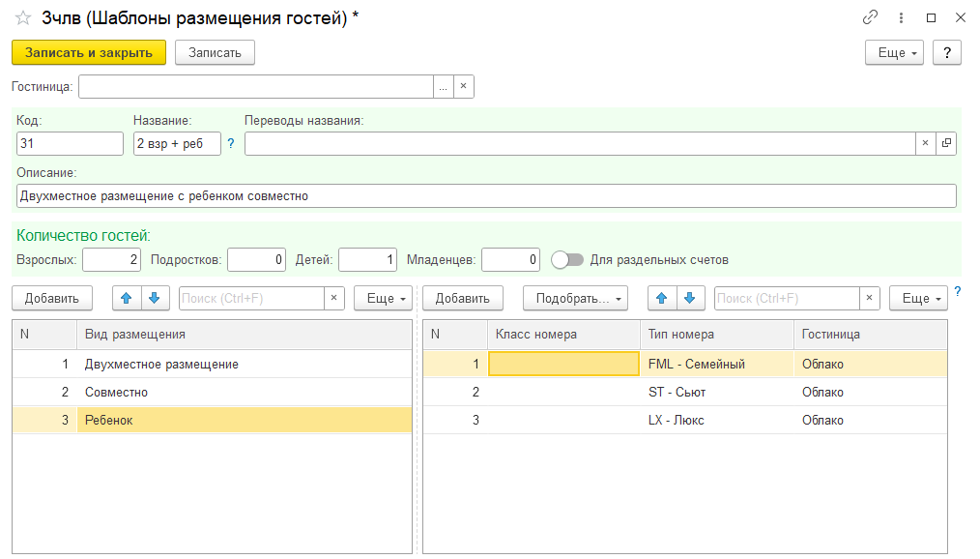Open the three-dot window options menu
The height and width of the screenshot is (559, 980).
(x=901, y=18)
